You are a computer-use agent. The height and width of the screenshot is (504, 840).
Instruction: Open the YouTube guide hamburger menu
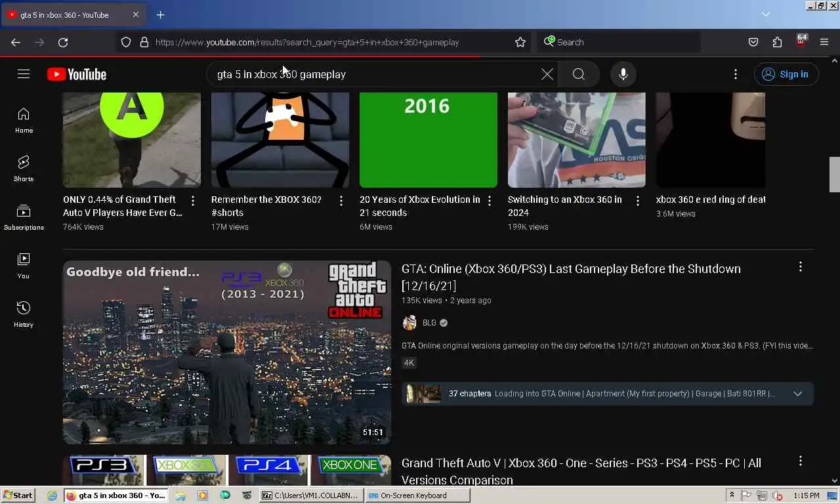[24, 74]
